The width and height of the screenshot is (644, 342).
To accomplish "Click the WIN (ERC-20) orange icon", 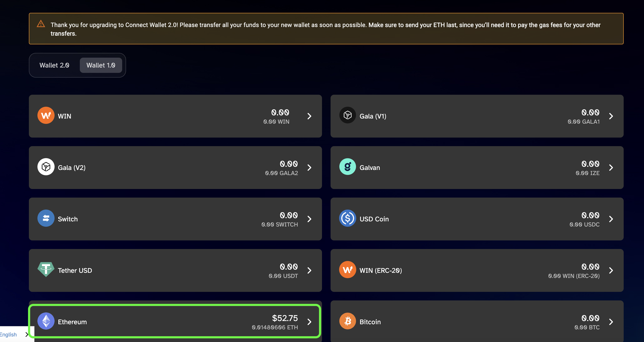I will tap(347, 270).
